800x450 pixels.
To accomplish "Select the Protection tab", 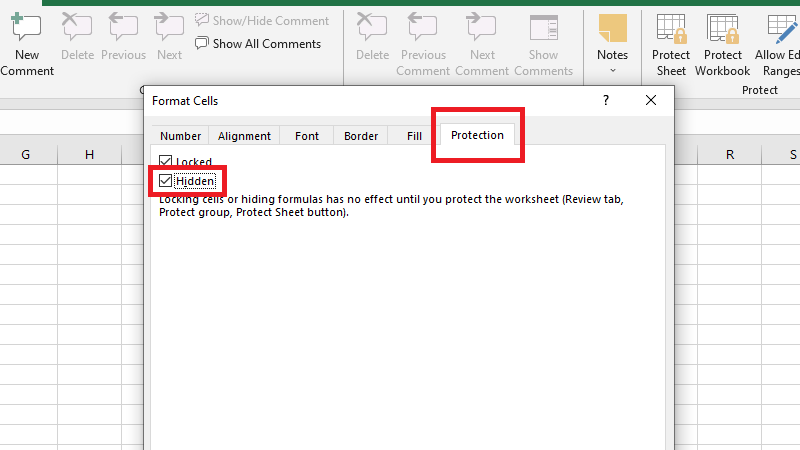I will pos(477,135).
